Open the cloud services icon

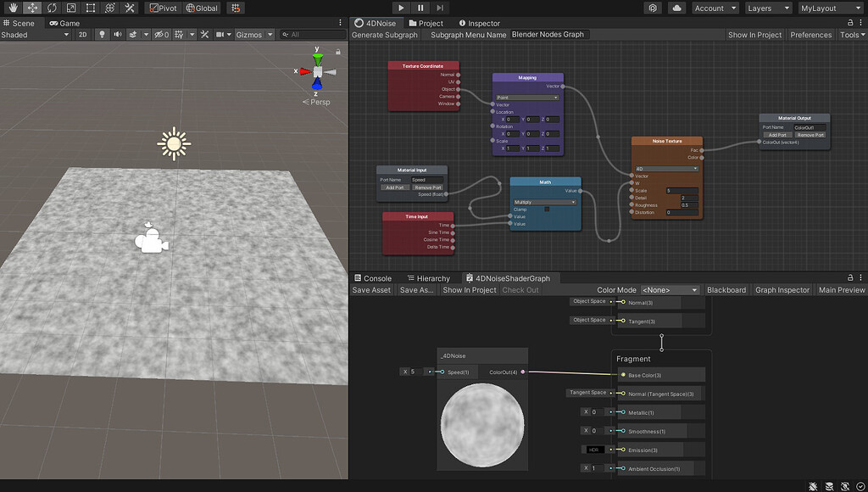(x=676, y=8)
